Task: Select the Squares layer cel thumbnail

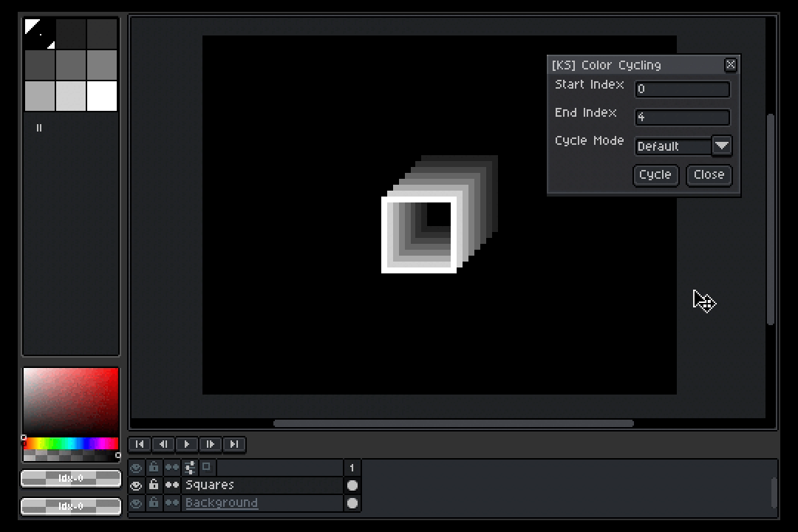Action: click(352, 485)
